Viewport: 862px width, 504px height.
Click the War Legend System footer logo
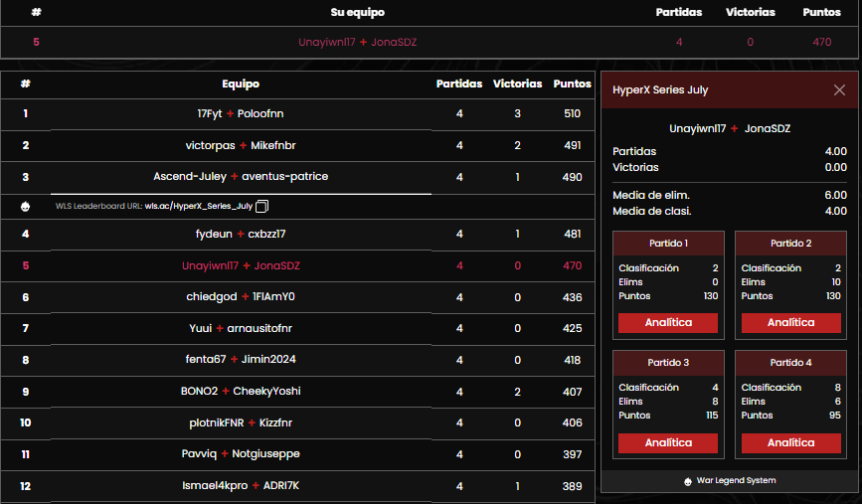click(688, 481)
